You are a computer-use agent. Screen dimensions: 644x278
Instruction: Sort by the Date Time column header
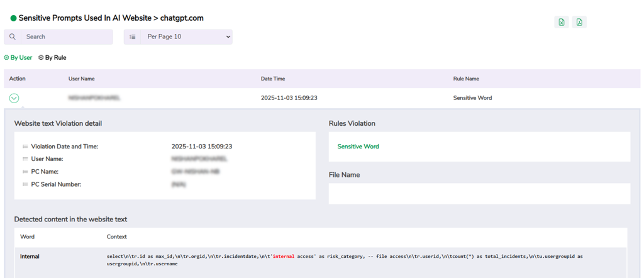pos(273,79)
